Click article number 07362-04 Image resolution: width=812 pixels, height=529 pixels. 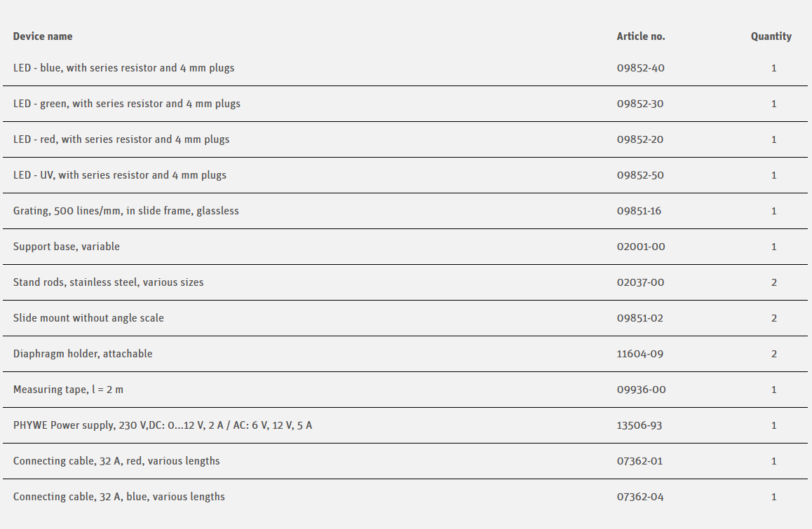tap(640, 497)
